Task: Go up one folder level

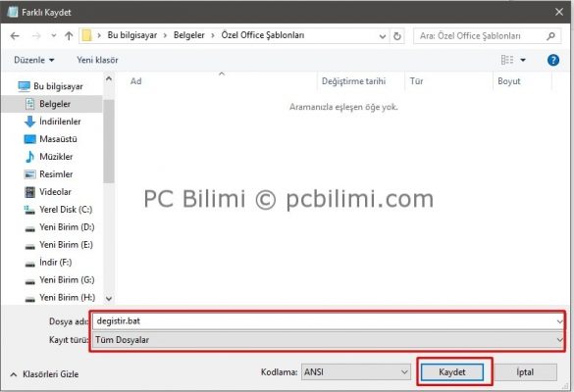Action: [69, 36]
